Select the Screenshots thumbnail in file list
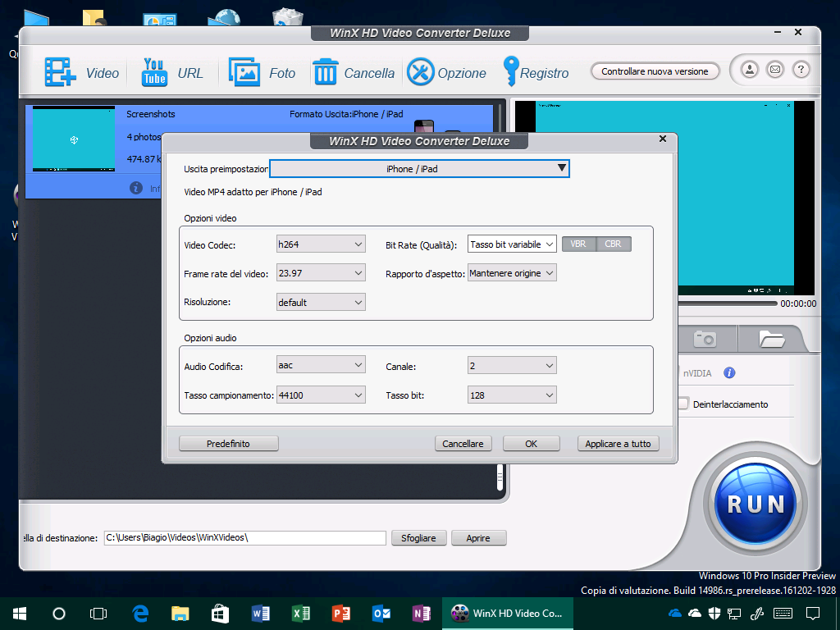The image size is (840, 630). [74, 139]
